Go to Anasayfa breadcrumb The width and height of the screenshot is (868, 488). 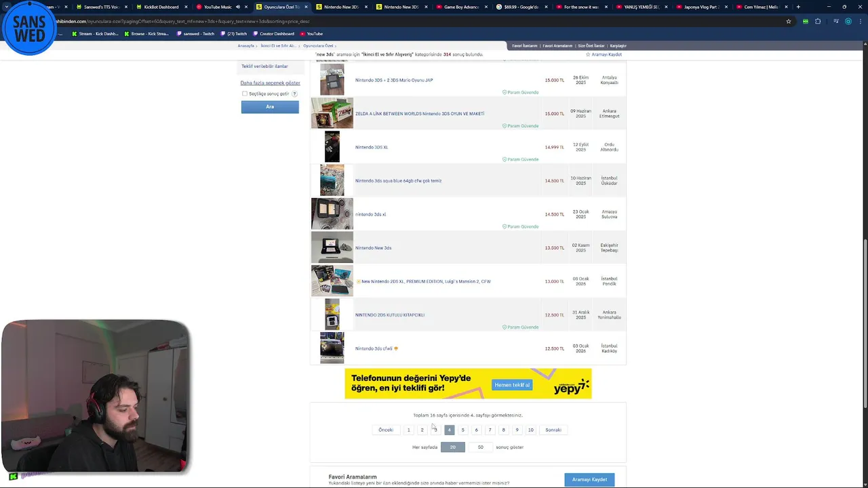click(245, 45)
